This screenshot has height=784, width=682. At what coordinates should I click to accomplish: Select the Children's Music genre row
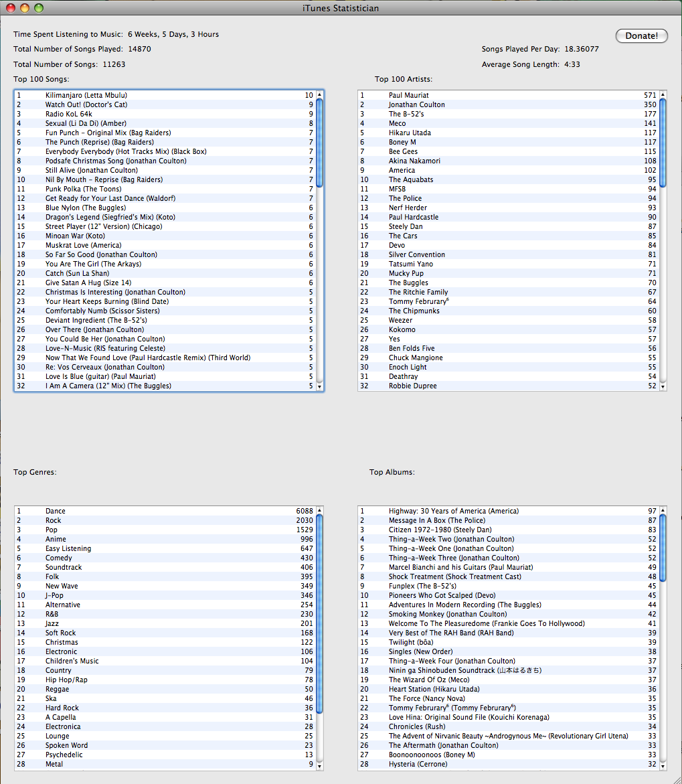pyautogui.click(x=165, y=661)
